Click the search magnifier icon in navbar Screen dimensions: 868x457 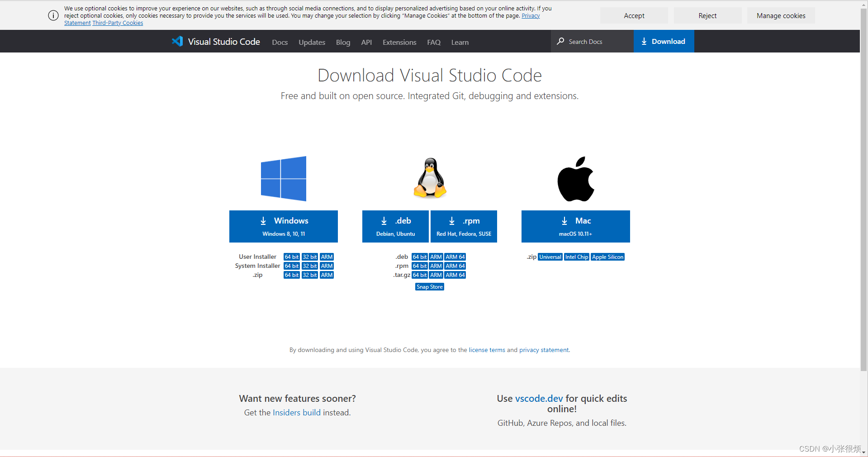coord(560,41)
